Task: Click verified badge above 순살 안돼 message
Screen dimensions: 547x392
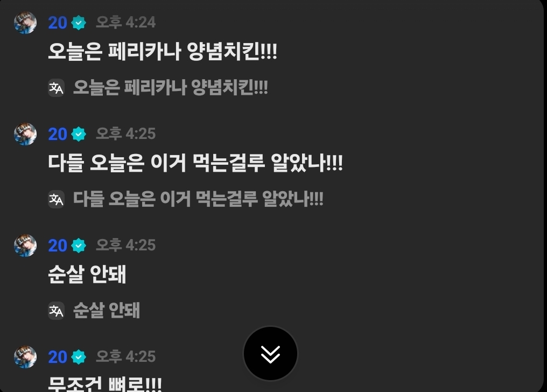Action: 79,246
